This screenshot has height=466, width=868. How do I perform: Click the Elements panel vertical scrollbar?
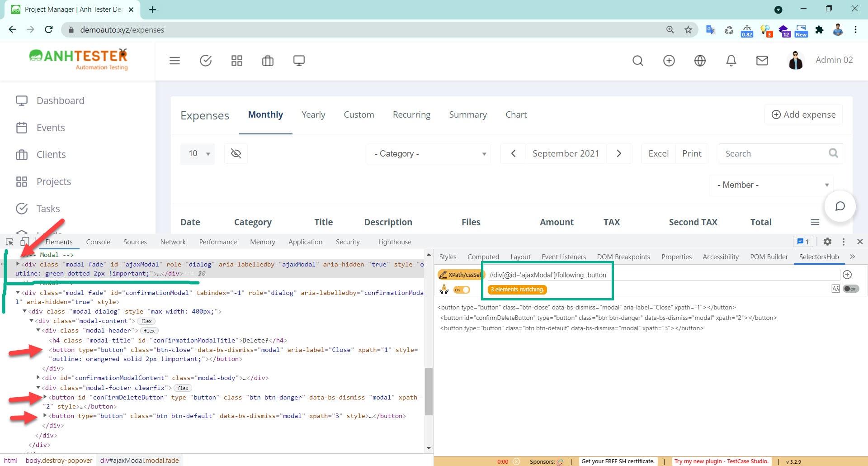(429, 391)
